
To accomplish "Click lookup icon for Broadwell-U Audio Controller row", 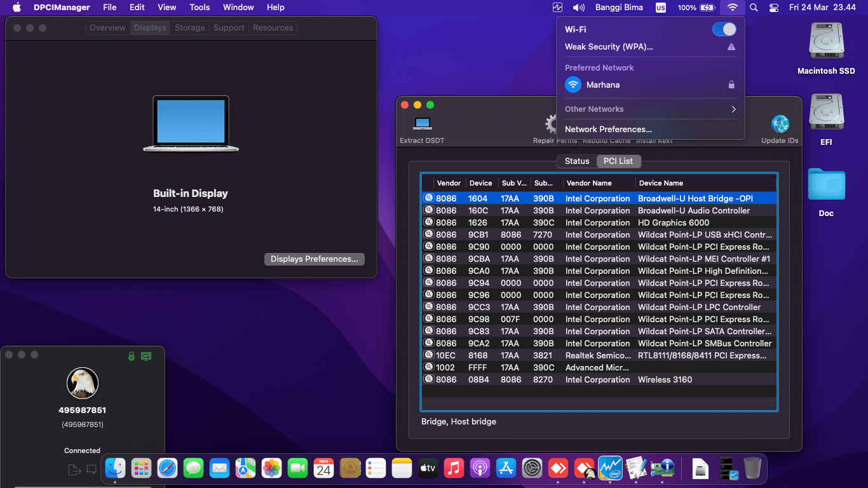I will pyautogui.click(x=429, y=210).
